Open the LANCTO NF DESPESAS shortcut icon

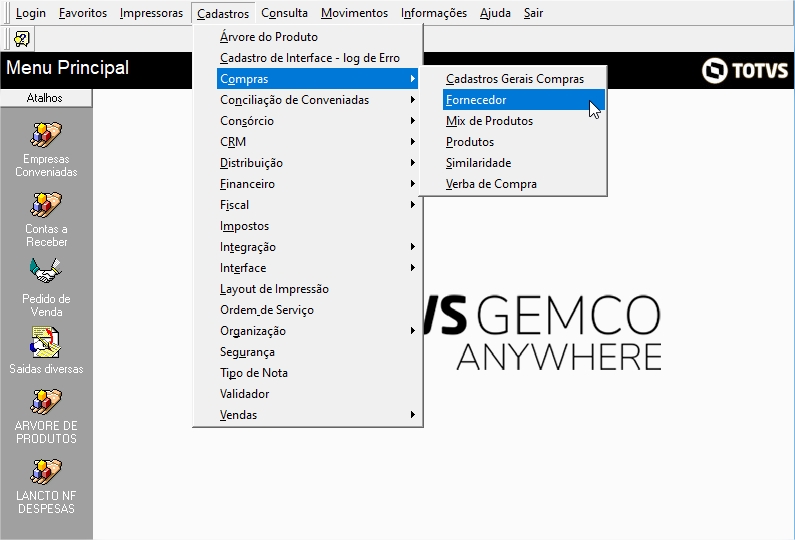[x=46, y=471]
